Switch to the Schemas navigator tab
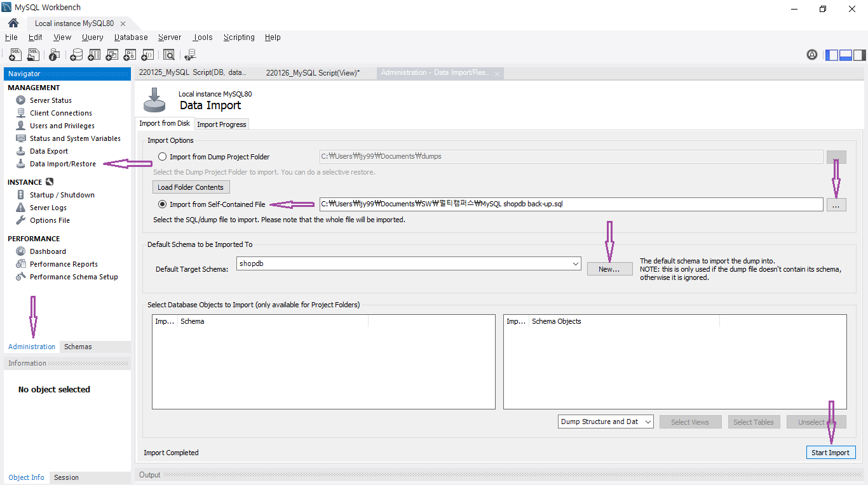Screen dimensions: 868x485 pos(78,347)
